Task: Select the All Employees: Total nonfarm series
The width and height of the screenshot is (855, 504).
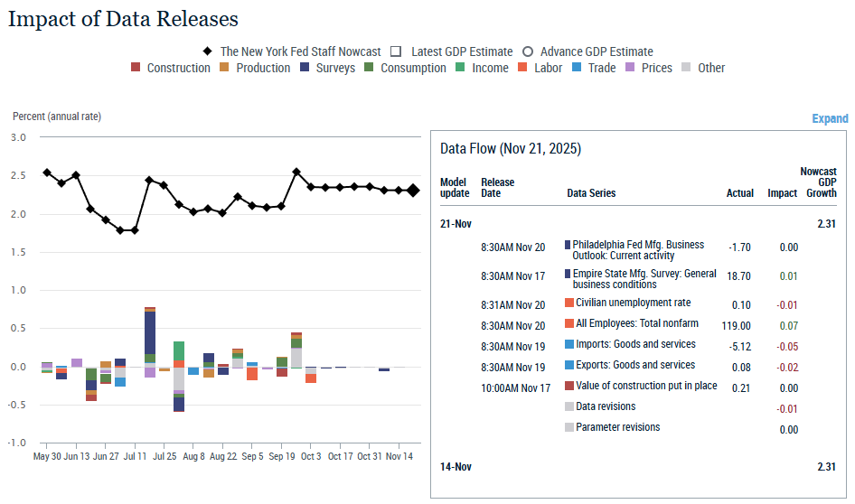Action: tap(637, 323)
